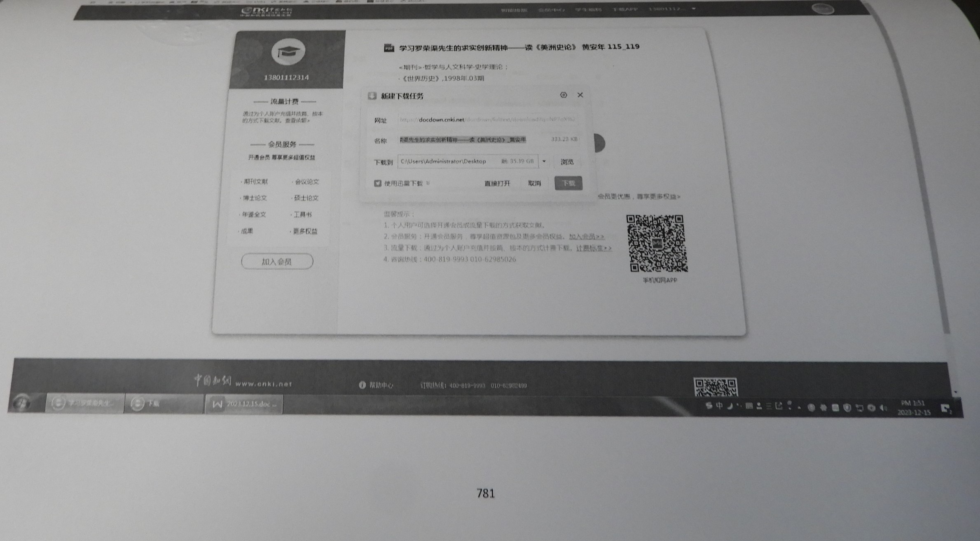Click the PDF icon beside article title

coord(388,48)
